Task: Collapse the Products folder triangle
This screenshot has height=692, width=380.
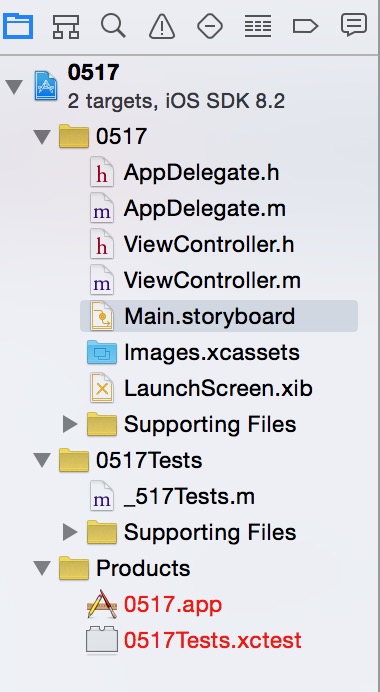Action: [x=43, y=568]
